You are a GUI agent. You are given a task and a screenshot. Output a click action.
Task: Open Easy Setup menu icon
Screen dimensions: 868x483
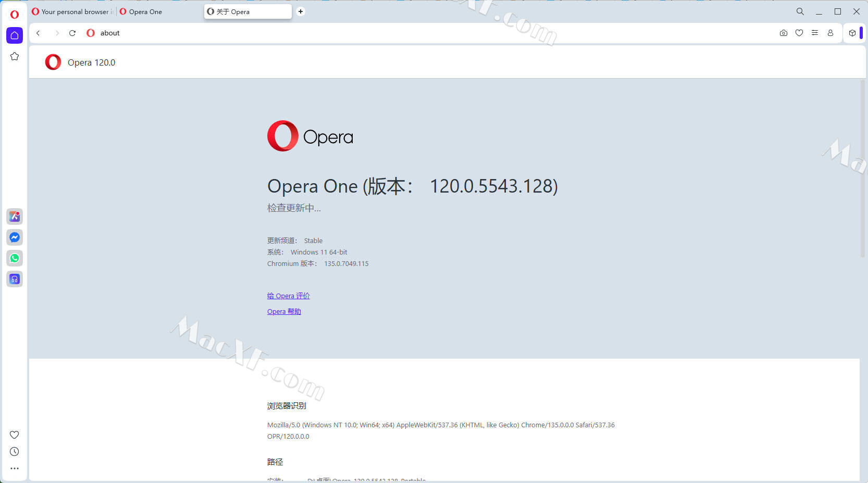pyautogui.click(x=815, y=33)
